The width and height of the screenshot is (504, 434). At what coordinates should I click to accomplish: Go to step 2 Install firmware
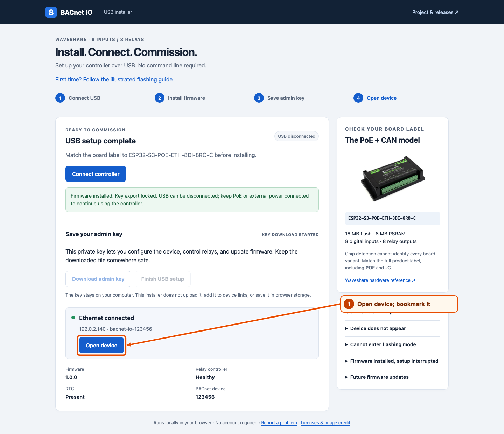pos(202,98)
